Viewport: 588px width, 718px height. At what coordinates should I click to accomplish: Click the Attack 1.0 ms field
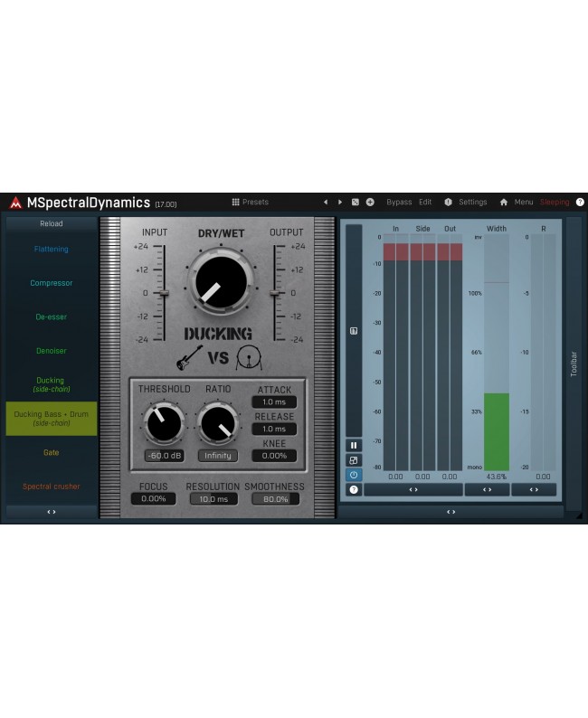tap(274, 402)
